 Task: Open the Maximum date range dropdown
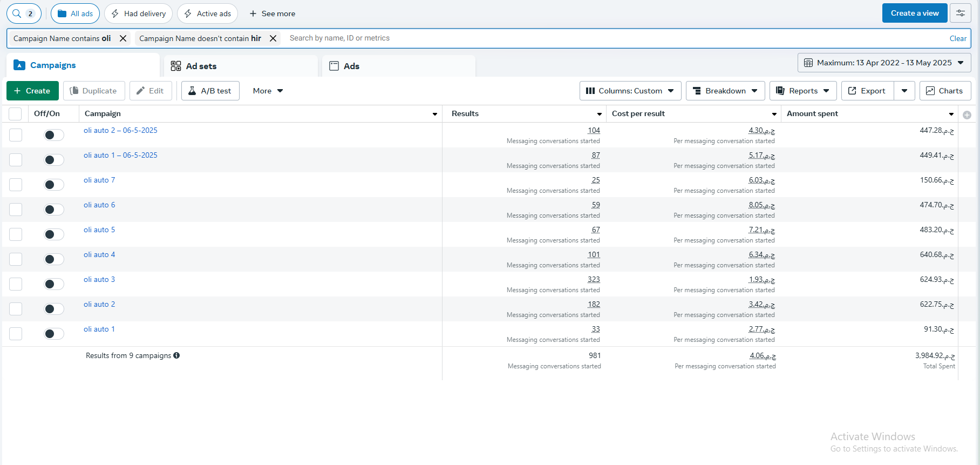pyautogui.click(x=884, y=63)
